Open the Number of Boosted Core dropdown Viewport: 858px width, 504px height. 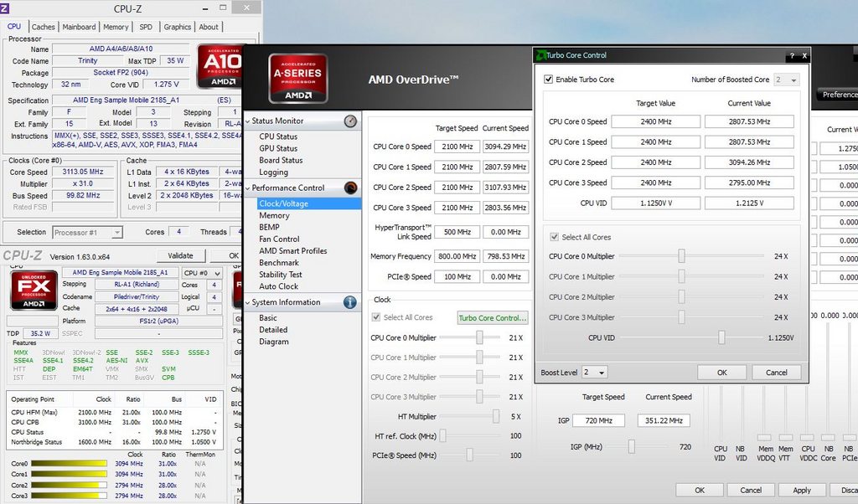pos(786,80)
